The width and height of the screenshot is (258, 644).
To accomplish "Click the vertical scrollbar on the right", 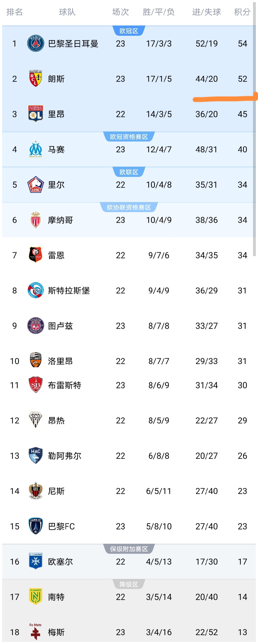I will [x=254, y=125].
